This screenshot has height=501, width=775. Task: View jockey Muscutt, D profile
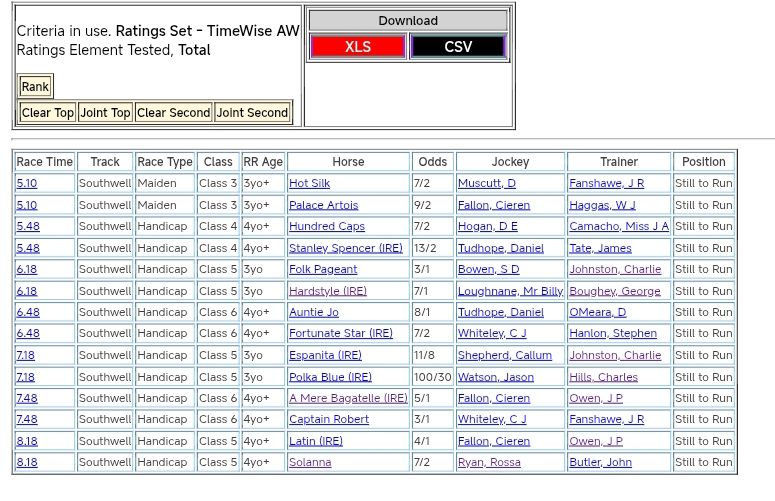click(x=486, y=184)
